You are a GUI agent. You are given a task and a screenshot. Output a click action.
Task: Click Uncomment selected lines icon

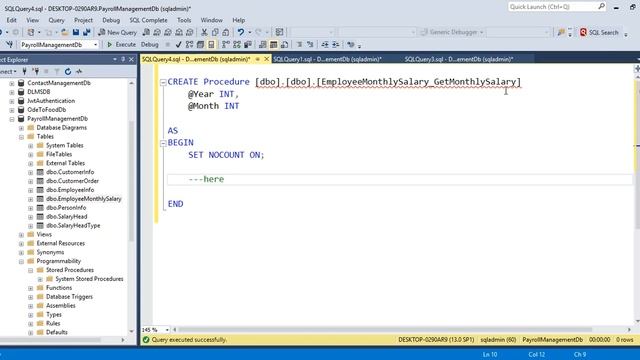click(310, 44)
